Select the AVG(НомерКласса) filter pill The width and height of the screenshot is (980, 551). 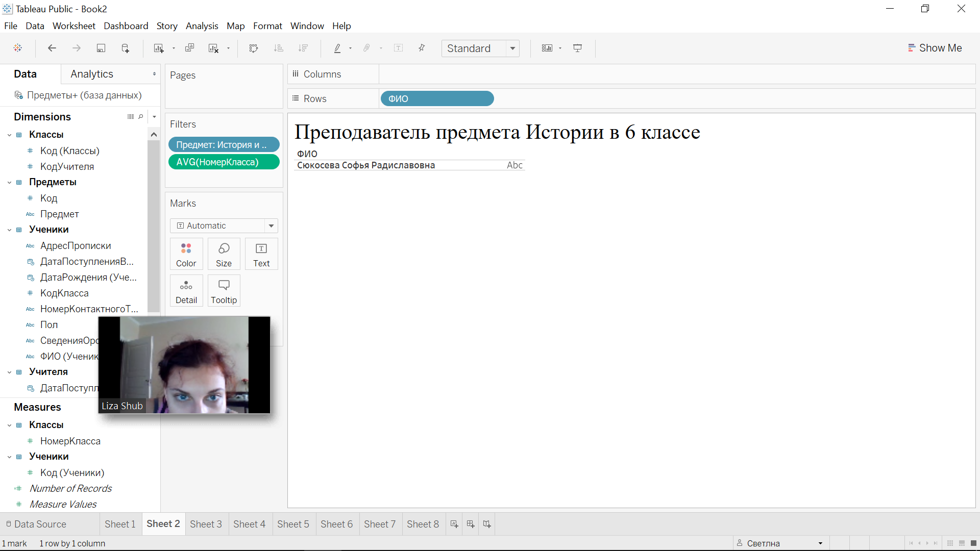tap(224, 162)
